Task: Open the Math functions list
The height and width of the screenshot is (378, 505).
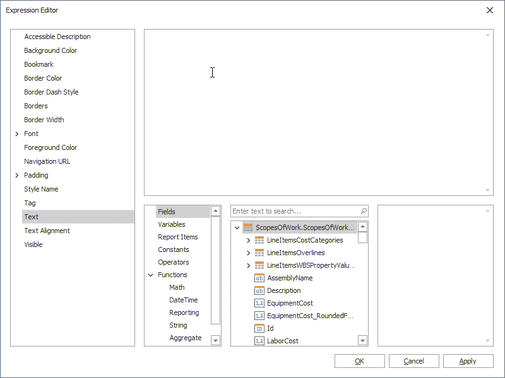Action: click(x=177, y=287)
